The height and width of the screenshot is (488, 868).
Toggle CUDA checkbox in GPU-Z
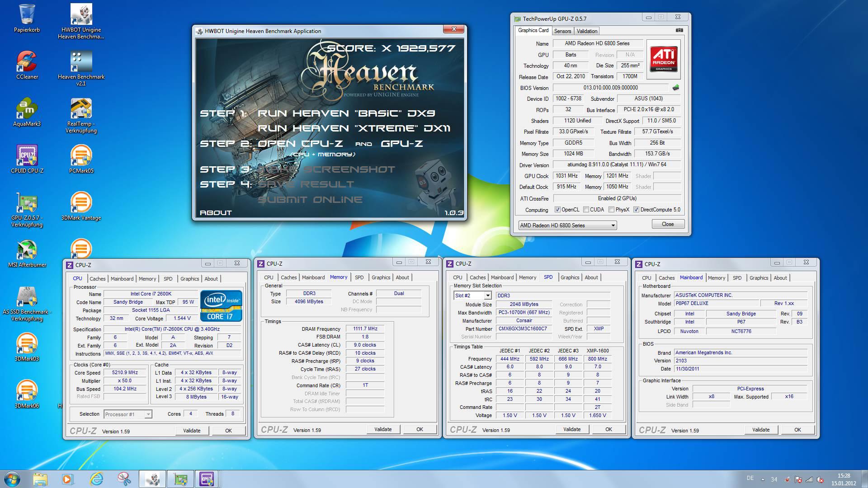coord(586,210)
